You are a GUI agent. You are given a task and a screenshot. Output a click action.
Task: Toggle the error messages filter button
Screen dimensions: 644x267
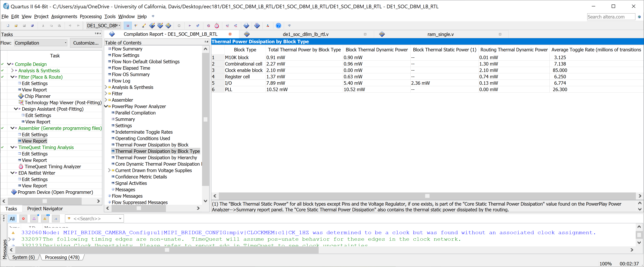[23, 219]
